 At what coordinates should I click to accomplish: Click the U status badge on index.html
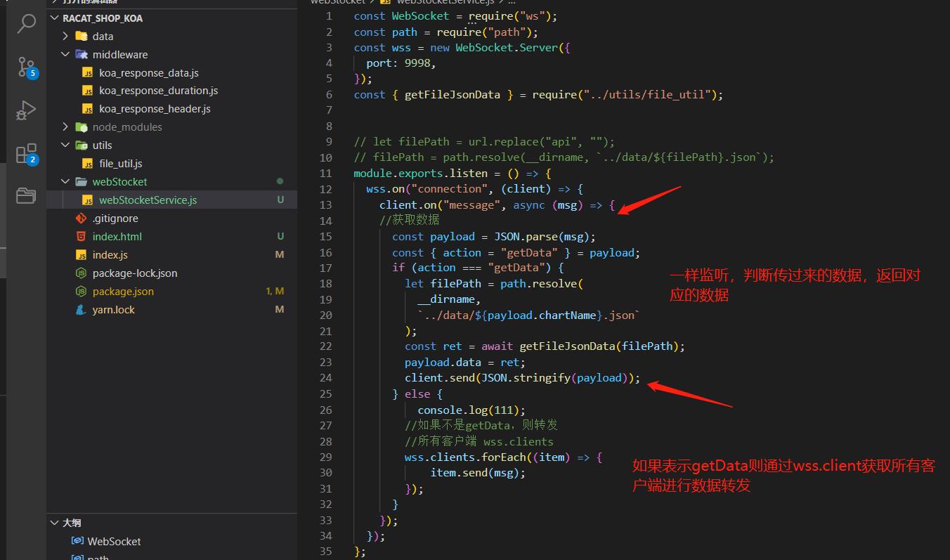[280, 237]
